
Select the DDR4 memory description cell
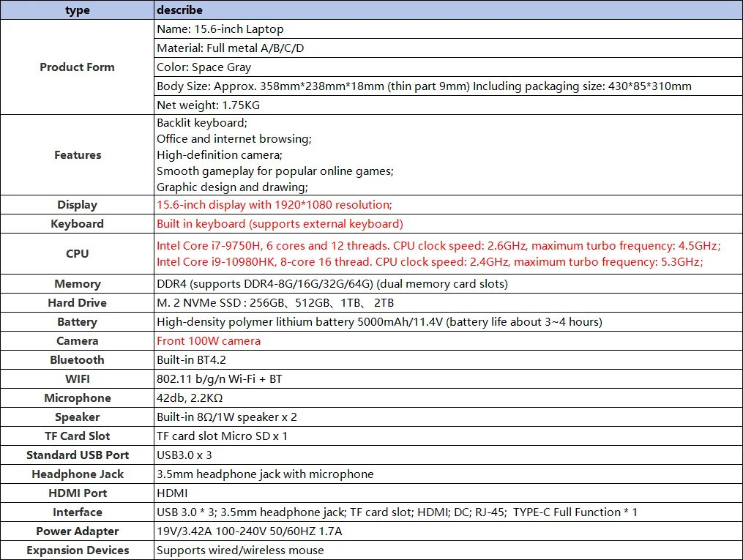(x=448, y=284)
